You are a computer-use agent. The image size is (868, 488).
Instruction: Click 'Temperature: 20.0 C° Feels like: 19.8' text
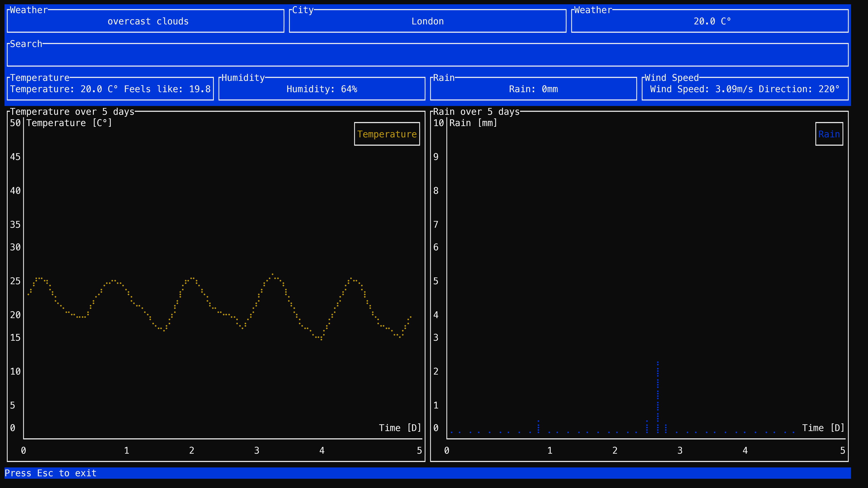pos(110,89)
